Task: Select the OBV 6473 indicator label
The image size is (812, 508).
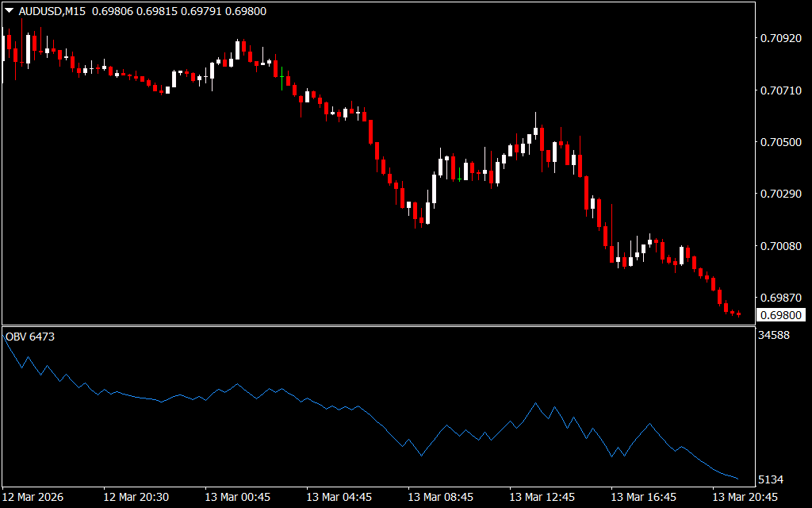Action: click(30, 337)
